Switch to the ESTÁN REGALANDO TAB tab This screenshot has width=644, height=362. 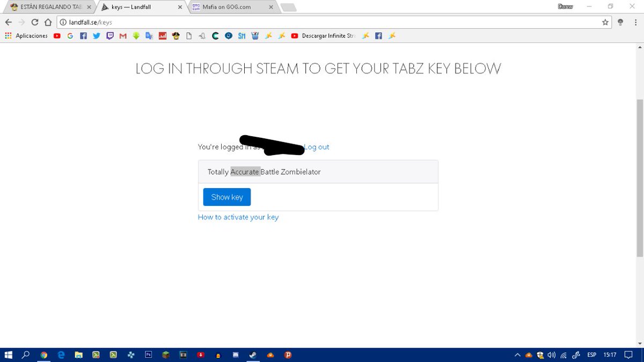pyautogui.click(x=47, y=7)
